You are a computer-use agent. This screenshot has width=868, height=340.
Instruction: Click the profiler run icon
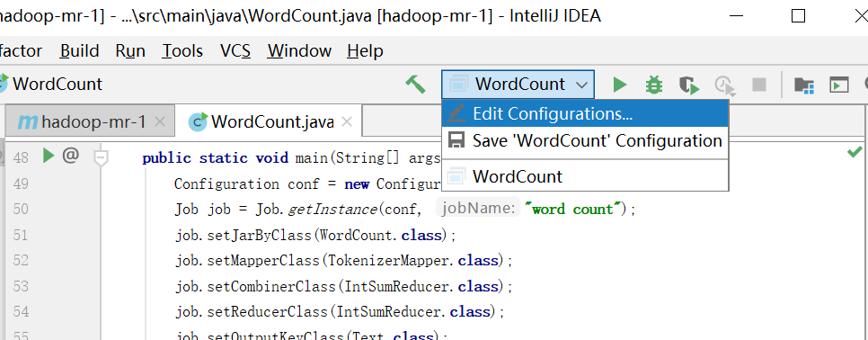724,85
